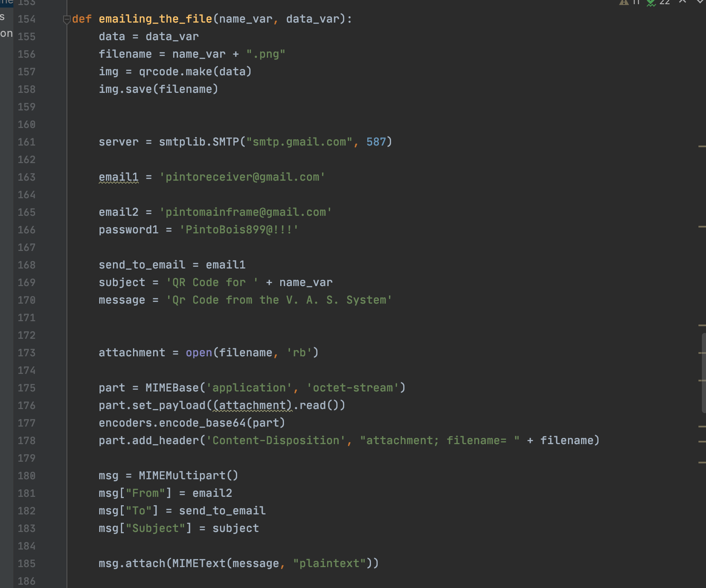This screenshot has height=588, width=706.
Task: Click the green typo checkmark indicator
Action: [651, 3]
